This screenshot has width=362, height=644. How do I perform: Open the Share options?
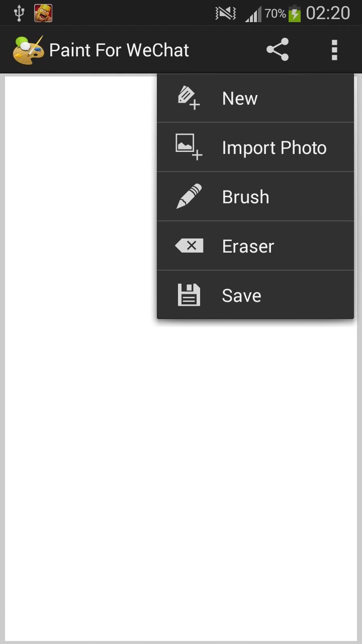point(277,49)
